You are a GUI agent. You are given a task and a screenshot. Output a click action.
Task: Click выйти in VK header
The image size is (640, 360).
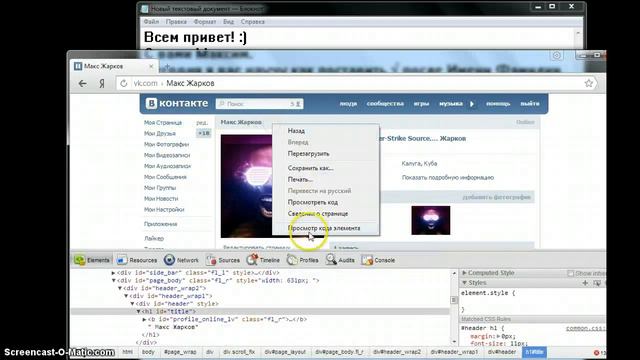pyautogui.click(x=530, y=104)
